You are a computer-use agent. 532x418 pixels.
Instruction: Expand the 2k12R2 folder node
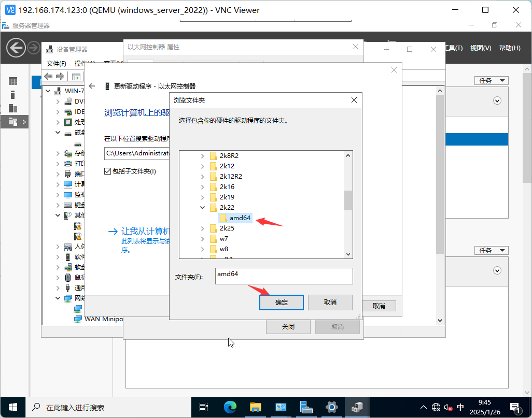(x=203, y=177)
